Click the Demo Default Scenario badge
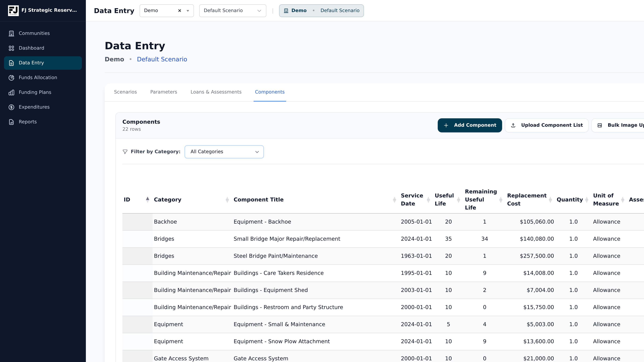This screenshot has width=644, height=362. coord(321,11)
